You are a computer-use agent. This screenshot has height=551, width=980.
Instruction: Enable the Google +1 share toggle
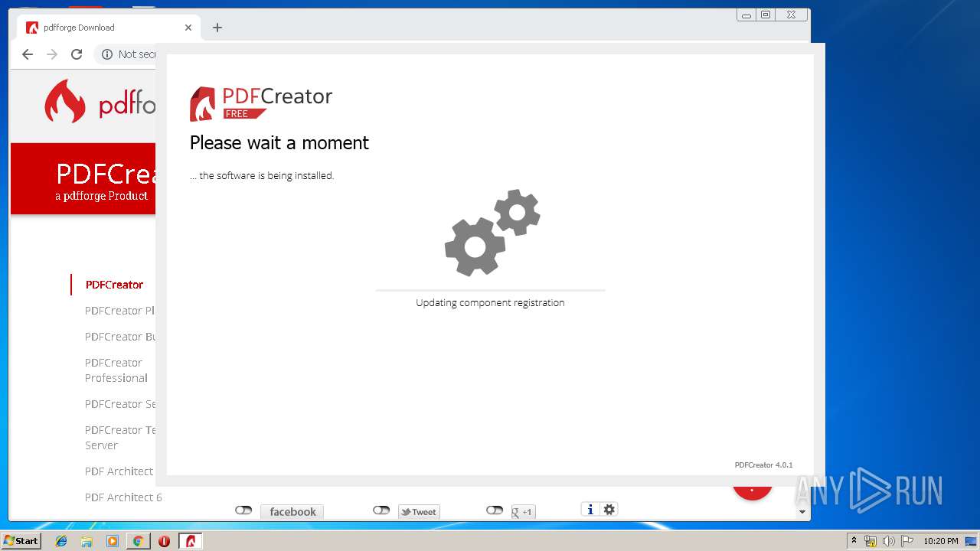click(495, 510)
